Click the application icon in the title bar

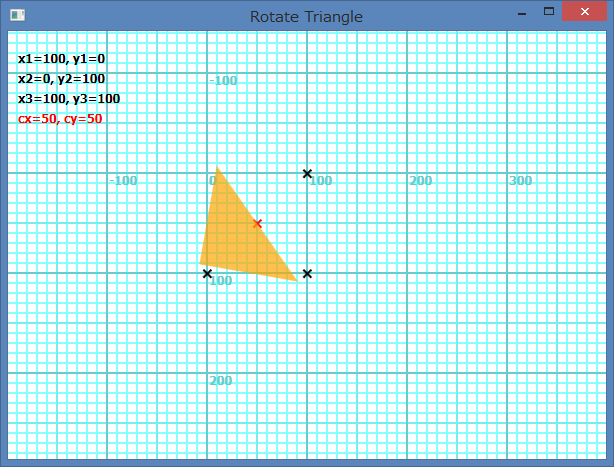click(18, 15)
